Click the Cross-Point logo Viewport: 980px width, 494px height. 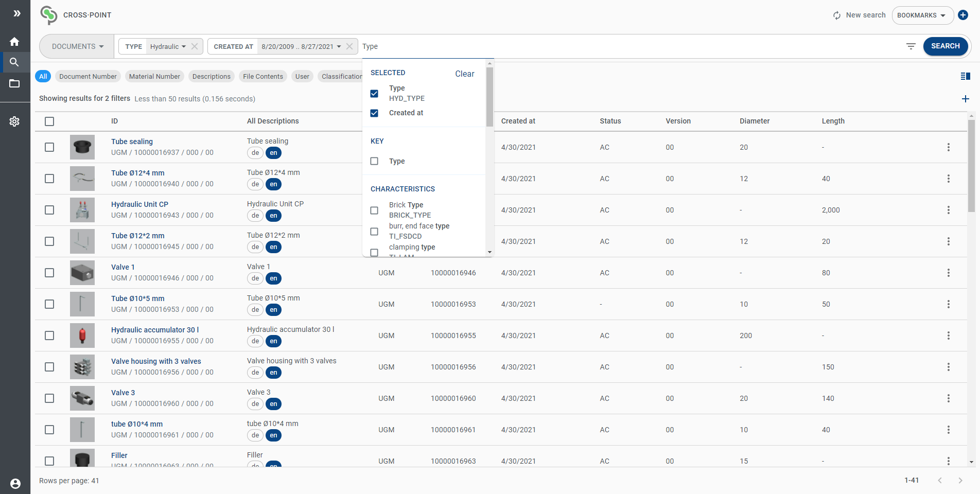[x=49, y=15]
